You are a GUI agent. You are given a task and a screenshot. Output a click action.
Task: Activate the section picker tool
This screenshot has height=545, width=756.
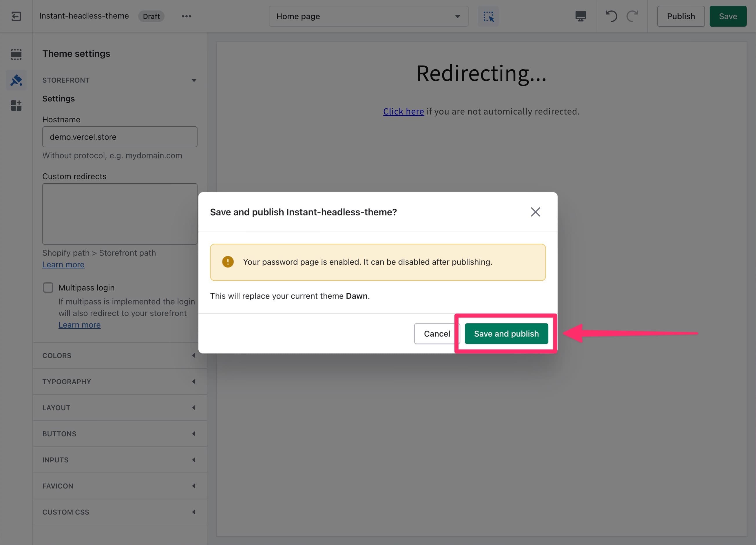[x=488, y=16]
